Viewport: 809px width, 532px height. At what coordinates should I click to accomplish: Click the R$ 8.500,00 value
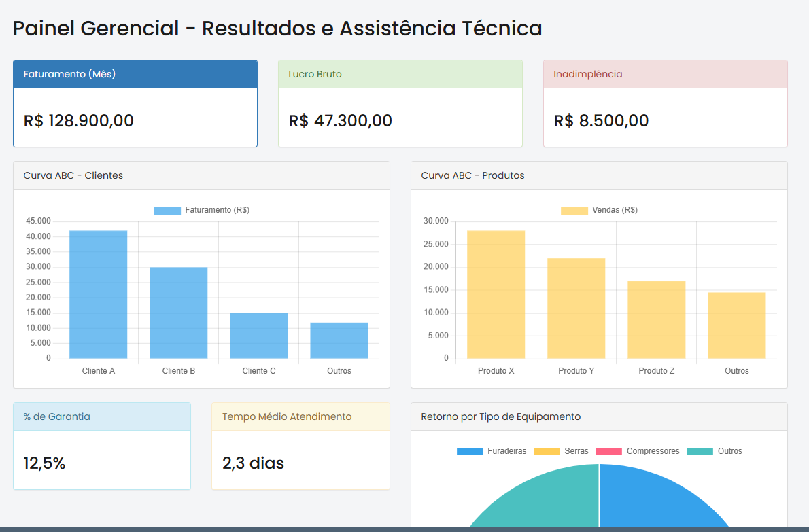[601, 121]
